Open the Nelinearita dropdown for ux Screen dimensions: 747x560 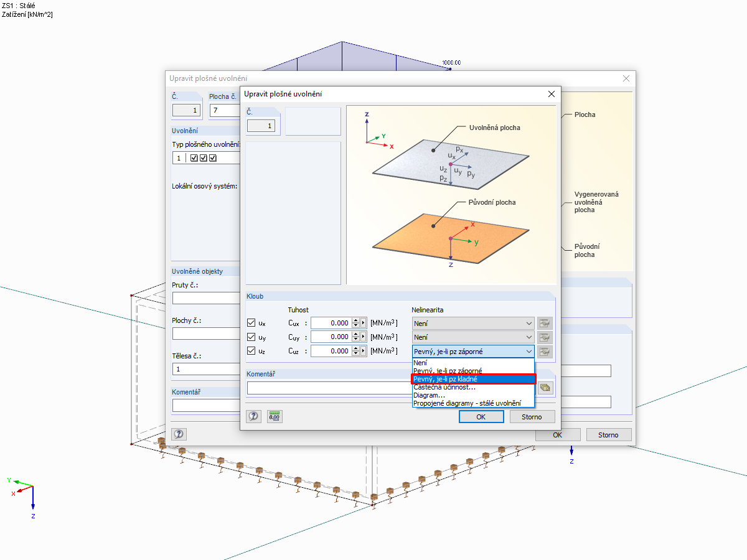(x=472, y=323)
